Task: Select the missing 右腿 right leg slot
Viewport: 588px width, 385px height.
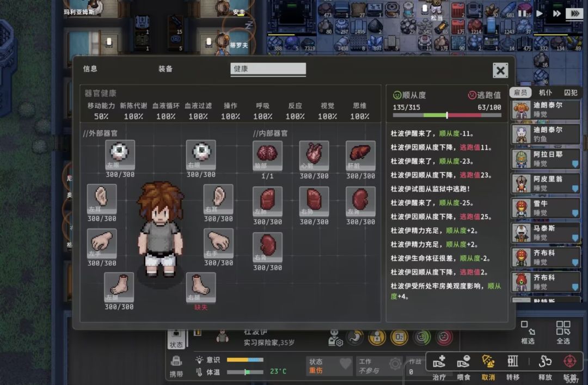Action: (x=200, y=287)
